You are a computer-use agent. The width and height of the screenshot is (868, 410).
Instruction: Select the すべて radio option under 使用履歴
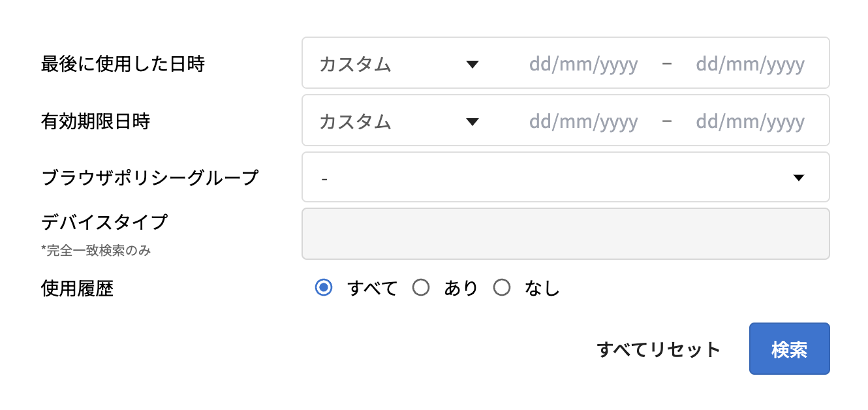coord(324,287)
